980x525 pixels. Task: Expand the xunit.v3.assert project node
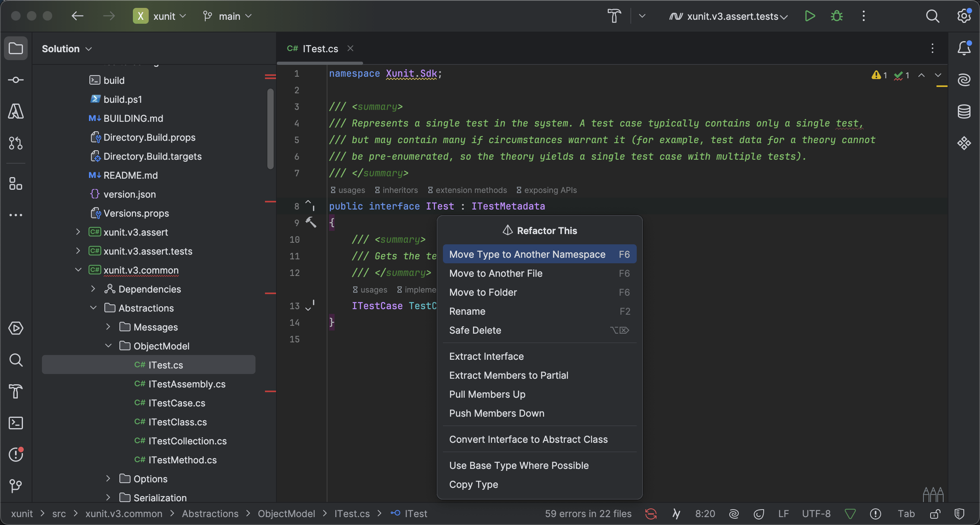(x=78, y=232)
